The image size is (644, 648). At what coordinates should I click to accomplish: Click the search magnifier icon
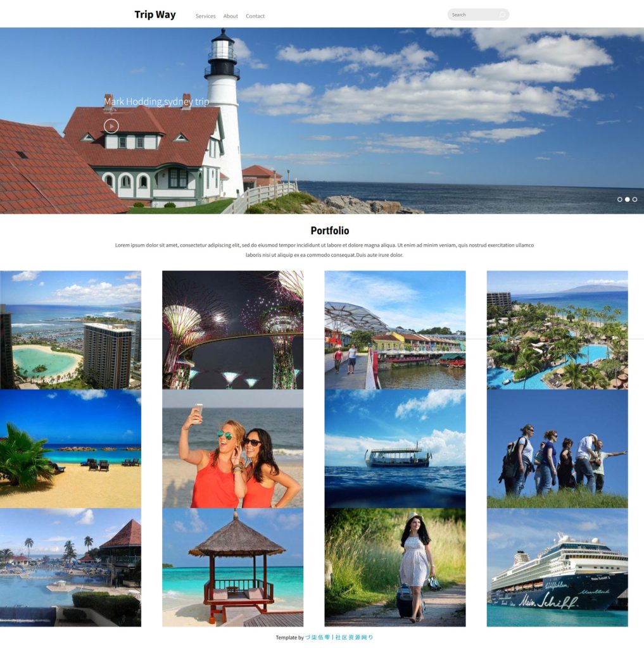[502, 15]
